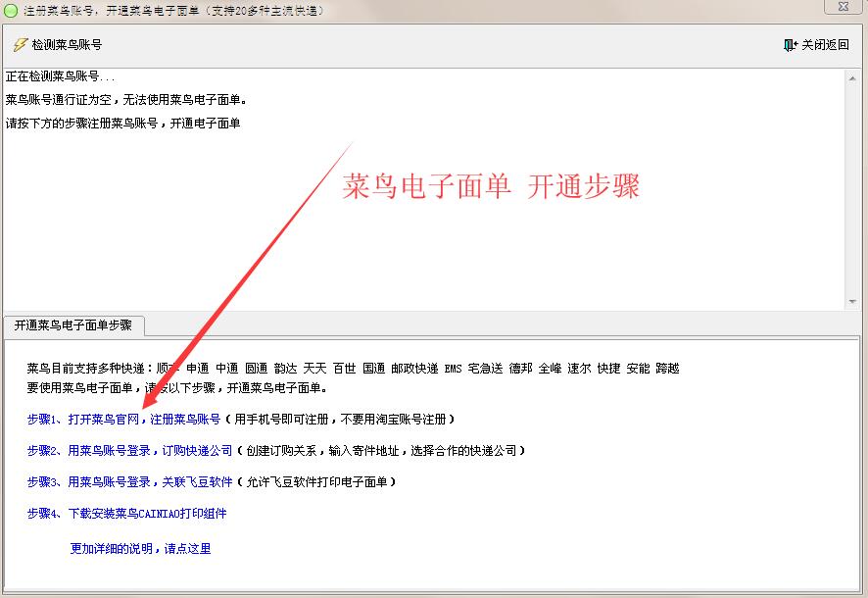Click the courier name 宅急送

pos(486,369)
